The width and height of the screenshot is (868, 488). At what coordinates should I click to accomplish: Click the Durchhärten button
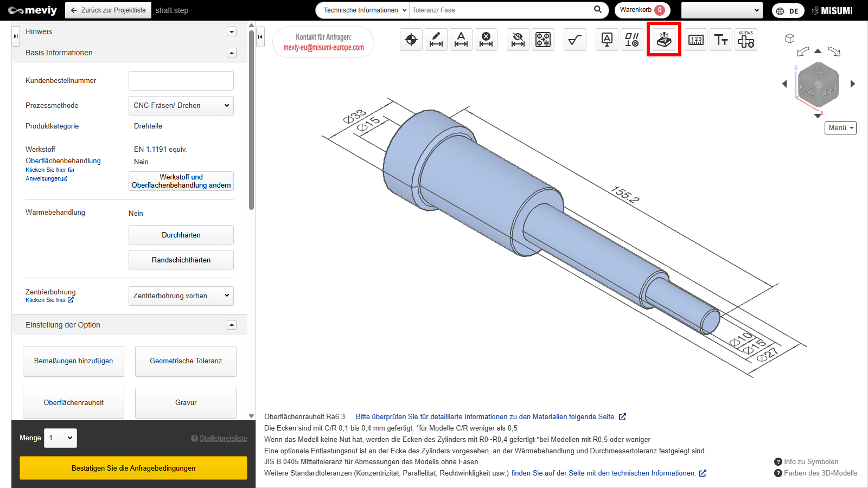pyautogui.click(x=181, y=235)
